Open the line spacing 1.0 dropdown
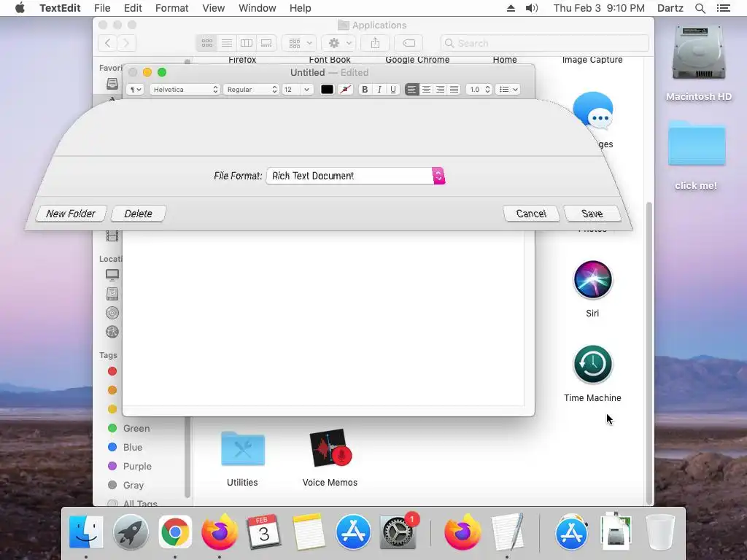 [479, 90]
